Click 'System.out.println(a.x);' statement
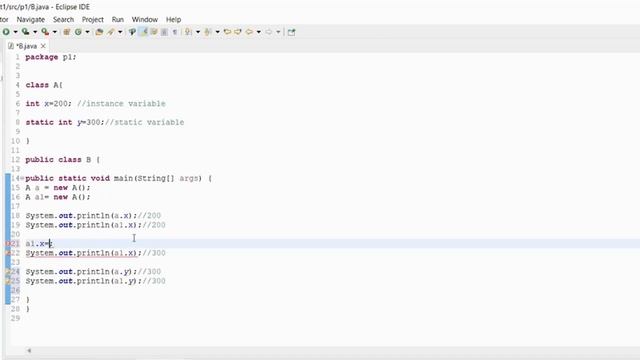This screenshot has width=640, height=360. 81,216
